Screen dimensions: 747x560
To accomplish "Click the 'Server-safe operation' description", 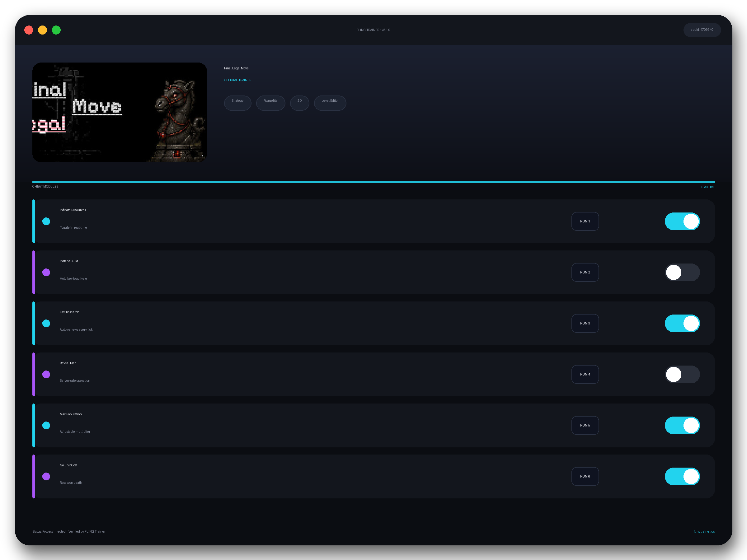I will point(75,380).
